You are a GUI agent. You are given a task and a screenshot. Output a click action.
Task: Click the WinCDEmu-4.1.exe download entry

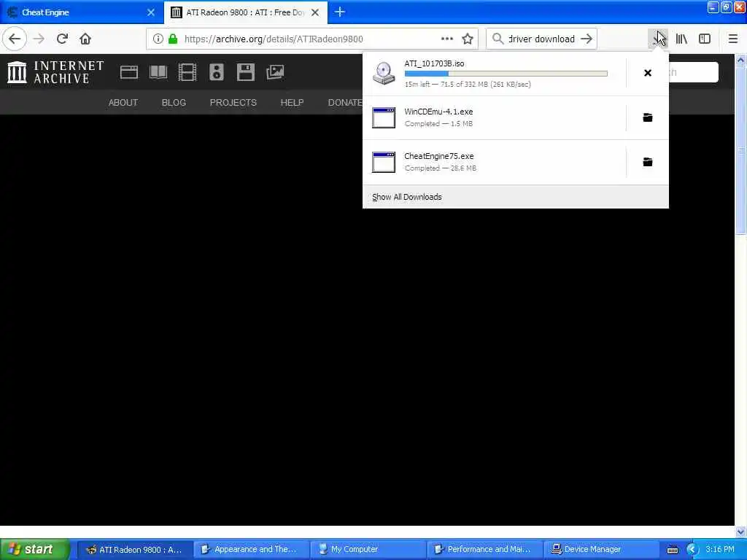(x=494, y=117)
